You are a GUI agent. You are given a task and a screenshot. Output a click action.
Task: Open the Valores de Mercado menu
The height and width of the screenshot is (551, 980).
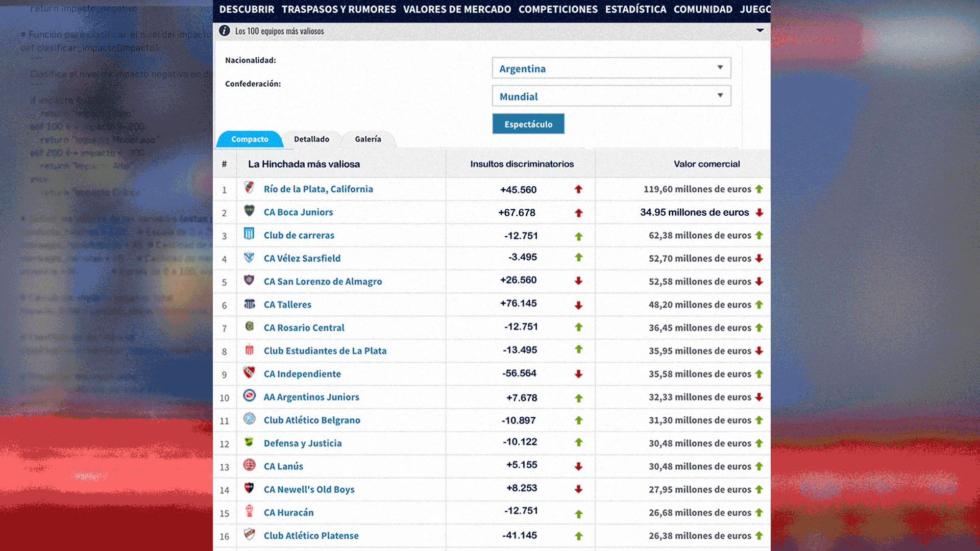point(457,9)
